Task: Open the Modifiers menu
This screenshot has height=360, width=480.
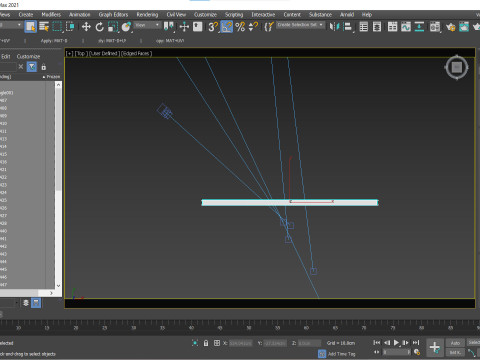Action: pos(51,15)
